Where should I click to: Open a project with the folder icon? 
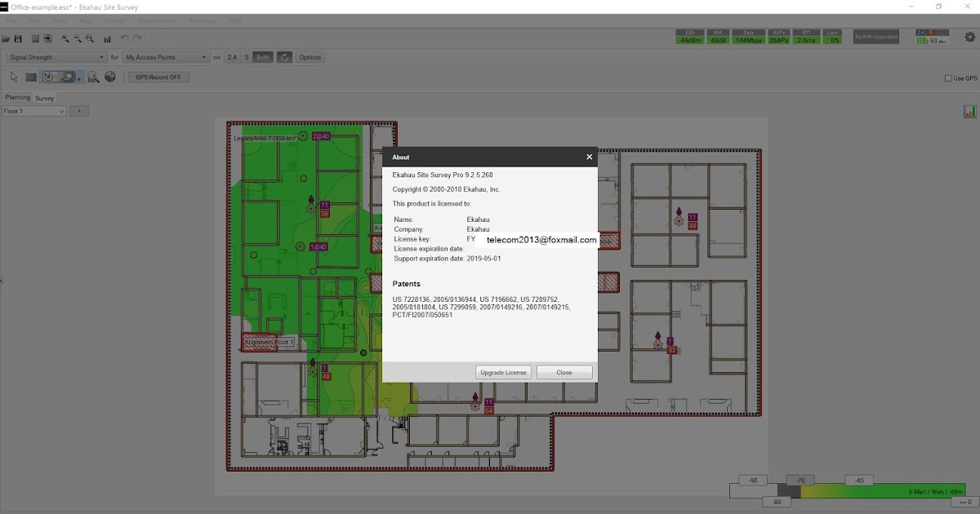point(7,38)
